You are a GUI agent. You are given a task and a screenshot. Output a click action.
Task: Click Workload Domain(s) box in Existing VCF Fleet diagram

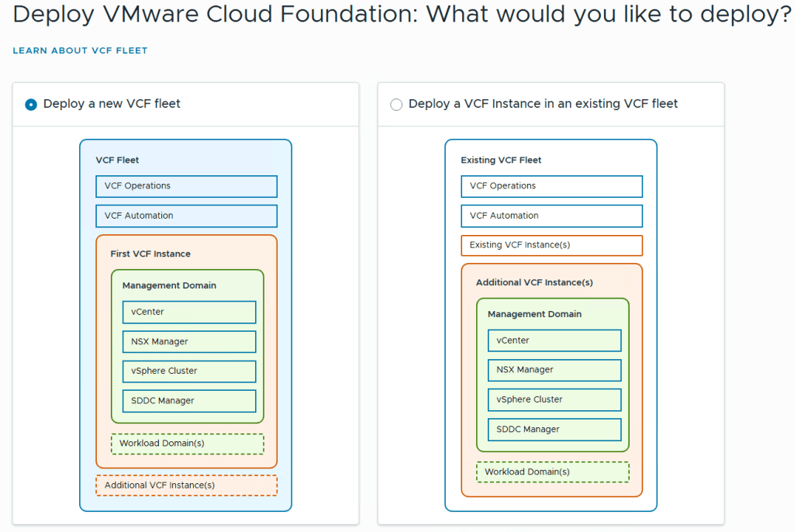coord(552,472)
